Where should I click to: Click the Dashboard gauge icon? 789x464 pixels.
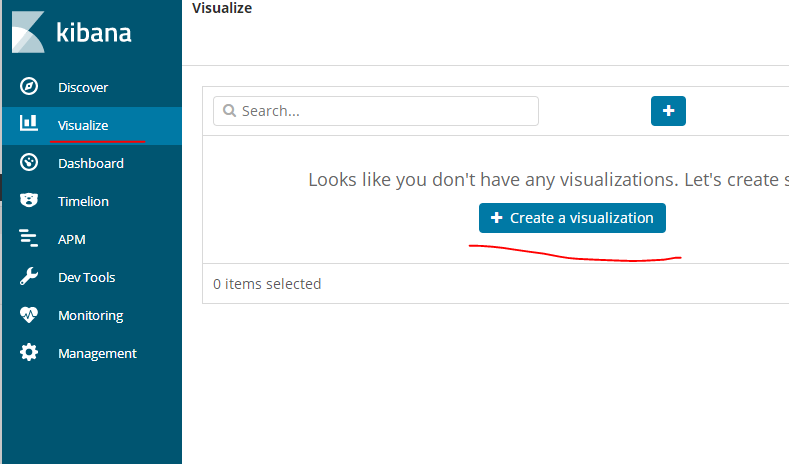click(x=29, y=162)
